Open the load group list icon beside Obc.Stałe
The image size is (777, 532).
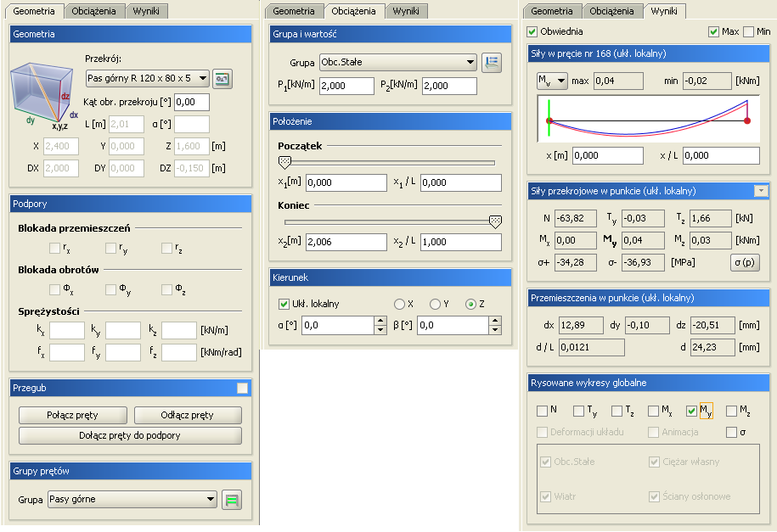pyautogui.click(x=492, y=63)
